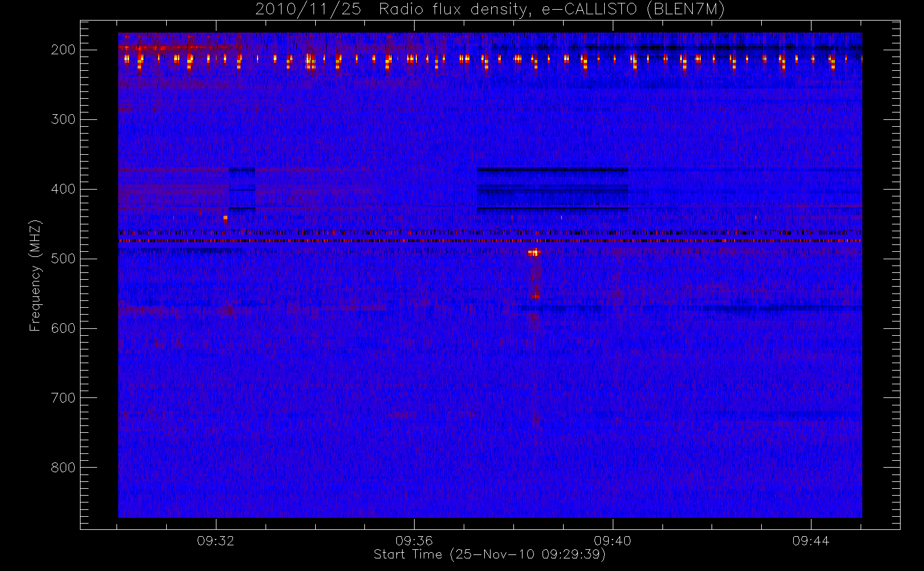Image resolution: width=924 pixels, height=571 pixels.
Task: Click the 09:32 time tick label
Action: click(x=216, y=541)
